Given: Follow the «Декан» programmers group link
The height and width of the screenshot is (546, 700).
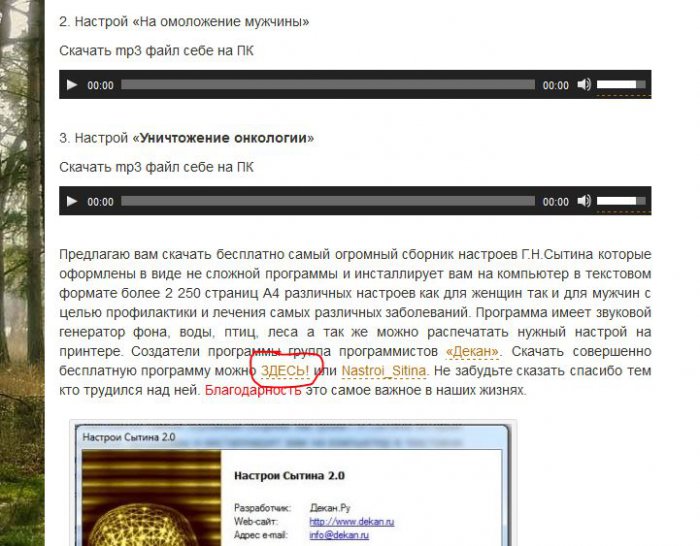Looking at the screenshot, I should (x=472, y=352).
